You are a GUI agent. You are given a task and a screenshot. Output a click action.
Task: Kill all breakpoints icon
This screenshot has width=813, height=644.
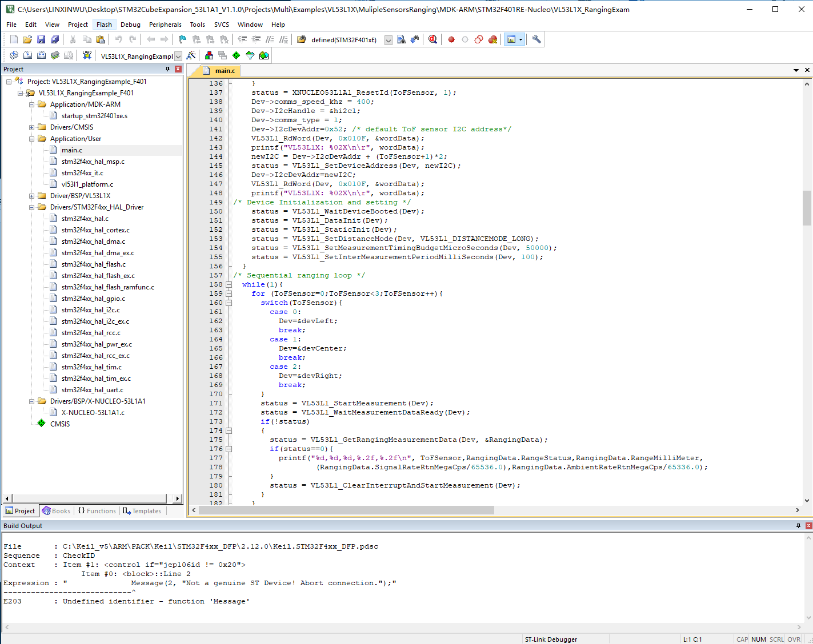pos(492,39)
